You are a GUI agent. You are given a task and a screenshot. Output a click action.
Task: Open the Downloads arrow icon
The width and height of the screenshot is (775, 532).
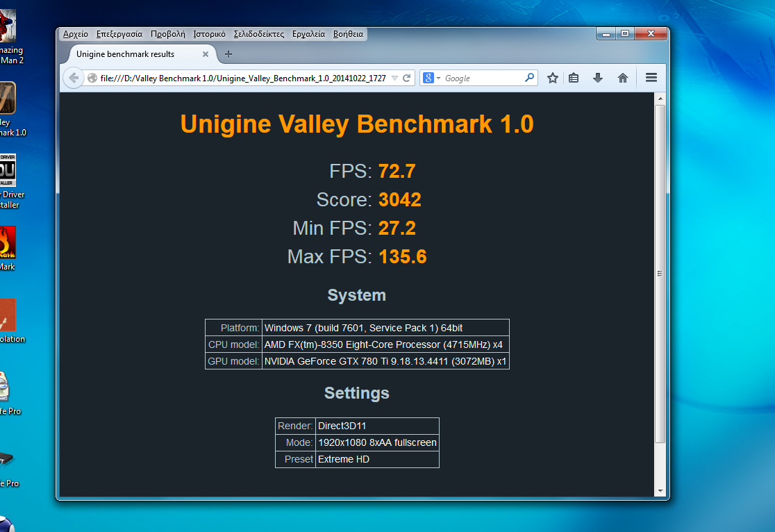597,78
